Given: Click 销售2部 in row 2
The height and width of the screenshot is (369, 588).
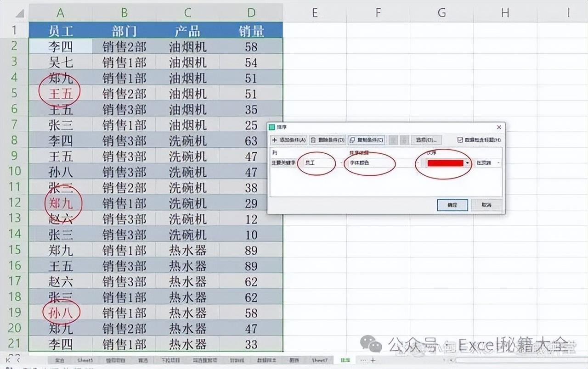Looking at the screenshot, I should pos(124,46).
